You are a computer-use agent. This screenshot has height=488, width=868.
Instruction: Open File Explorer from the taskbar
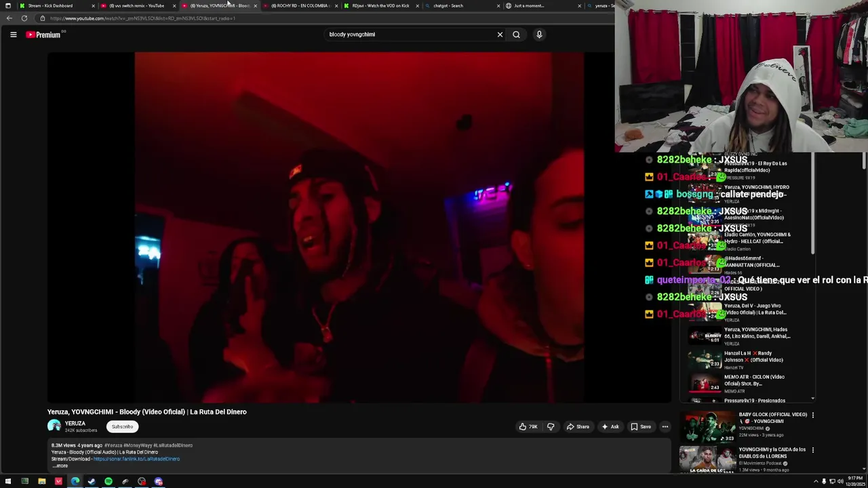pyautogui.click(x=41, y=481)
